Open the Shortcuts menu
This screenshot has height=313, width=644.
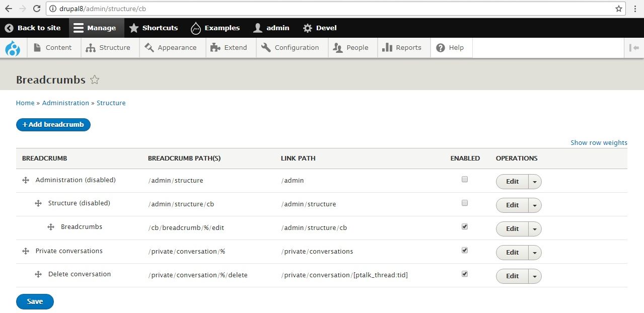point(154,28)
